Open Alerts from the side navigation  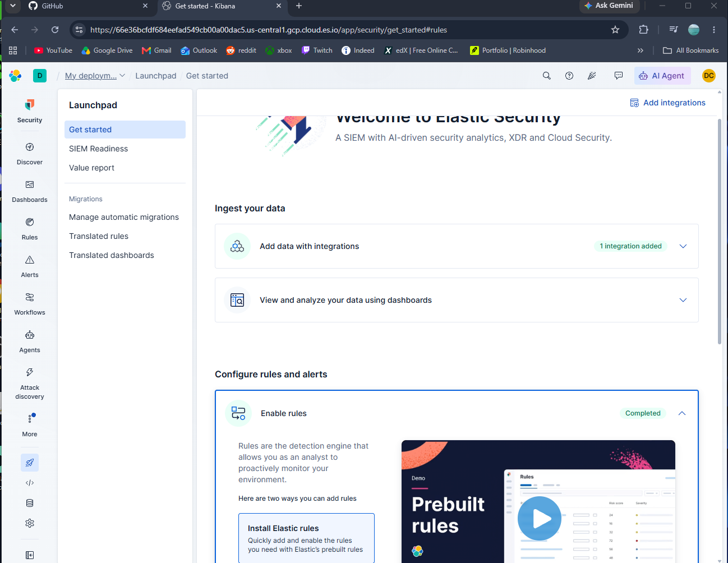pyautogui.click(x=30, y=266)
